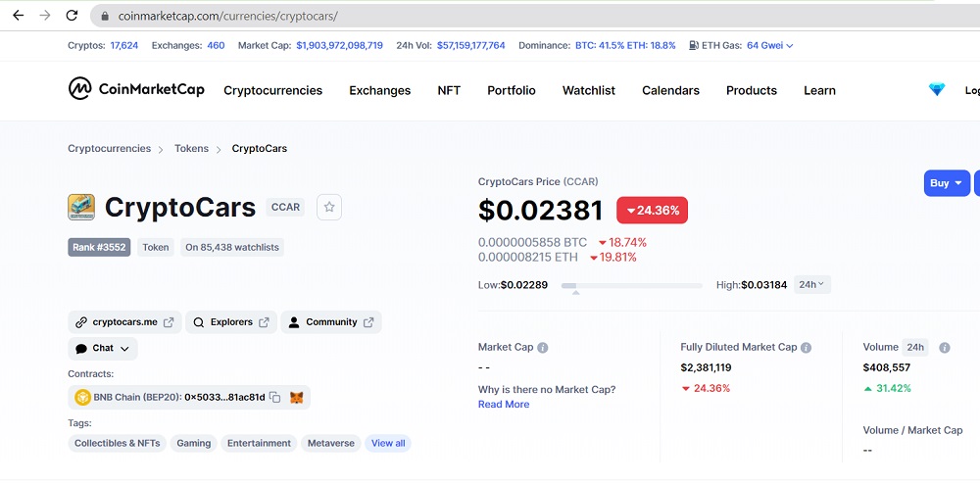The height and width of the screenshot is (485, 980).
Task: Select the Gaming tag
Action: pos(194,443)
